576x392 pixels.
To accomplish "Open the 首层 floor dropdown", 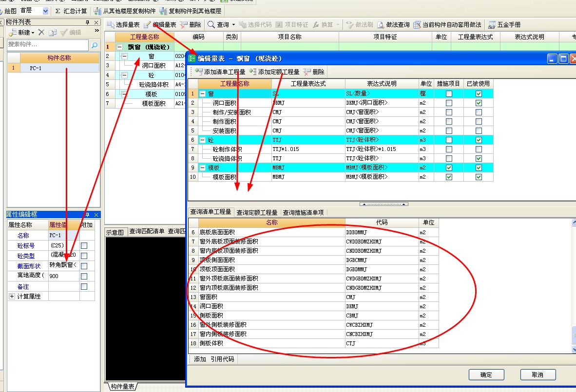I will [x=45, y=11].
